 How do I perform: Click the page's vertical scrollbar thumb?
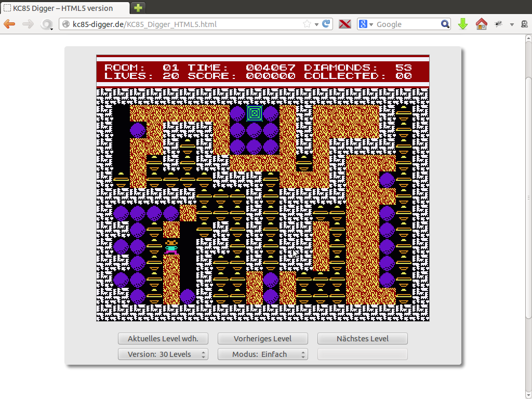point(528,197)
